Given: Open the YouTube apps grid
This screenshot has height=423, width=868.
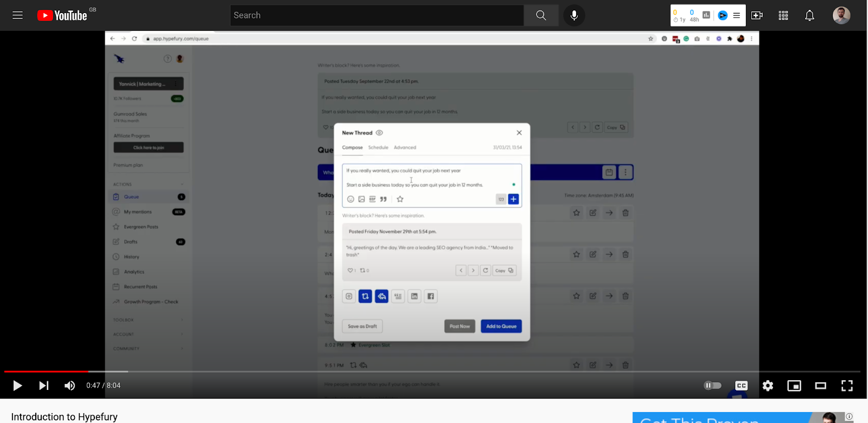Looking at the screenshot, I should point(783,15).
